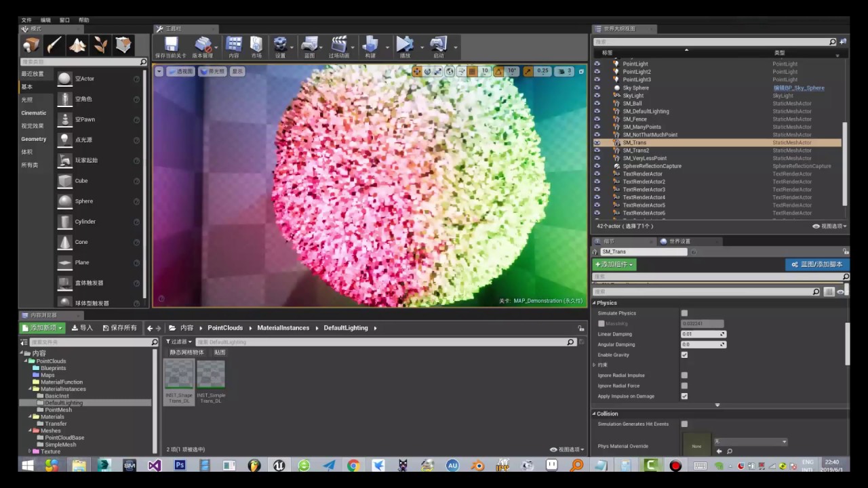Click Unreal Engine icon in Windows taskbar
This screenshot has width=868, height=488.
(x=279, y=466)
